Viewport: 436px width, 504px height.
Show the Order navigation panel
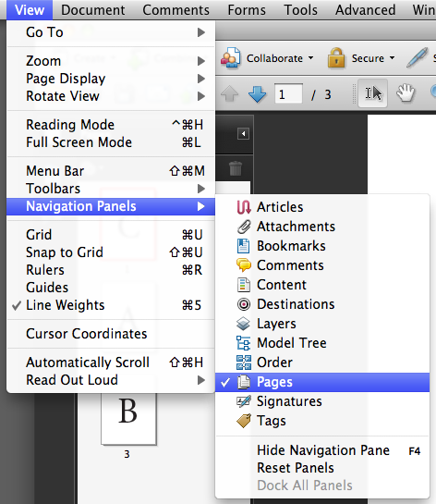click(x=322, y=363)
